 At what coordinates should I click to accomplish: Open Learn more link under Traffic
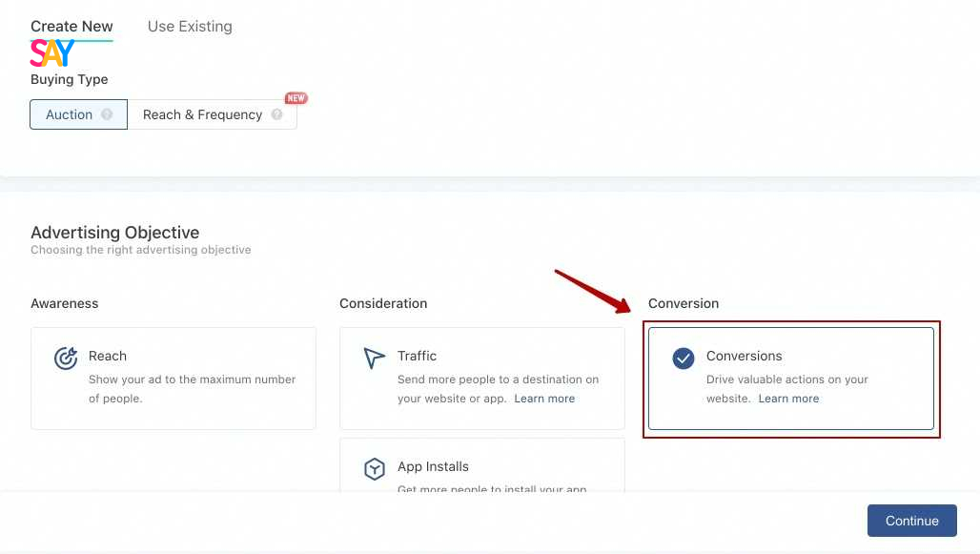(544, 399)
